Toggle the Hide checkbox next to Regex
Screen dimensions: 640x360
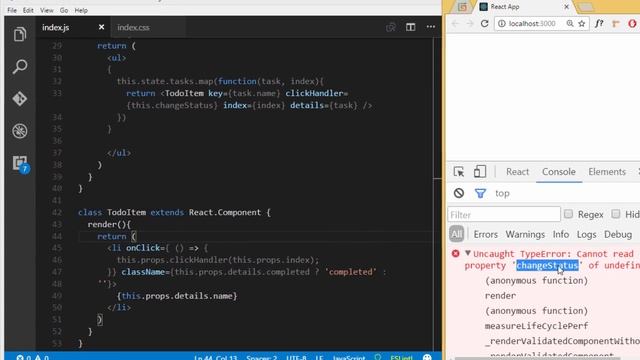[616, 214]
